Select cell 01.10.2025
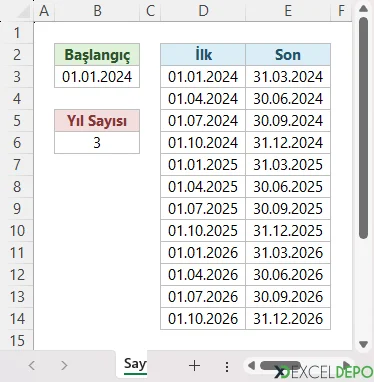Viewport: 374px width, 382px height. (x=203, y=230)
